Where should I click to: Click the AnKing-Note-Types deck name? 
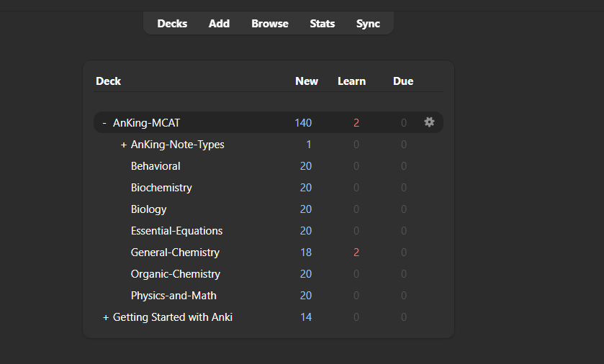[x=178, y=145]
